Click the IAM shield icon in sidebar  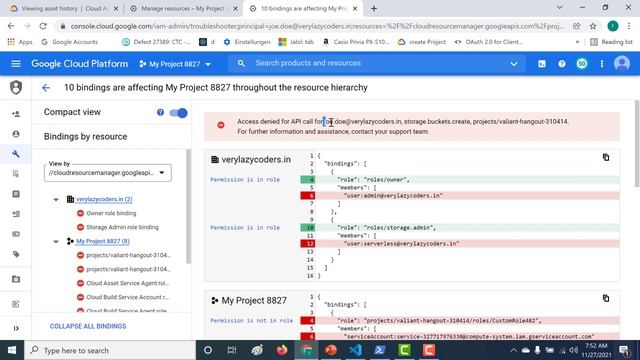16,87
